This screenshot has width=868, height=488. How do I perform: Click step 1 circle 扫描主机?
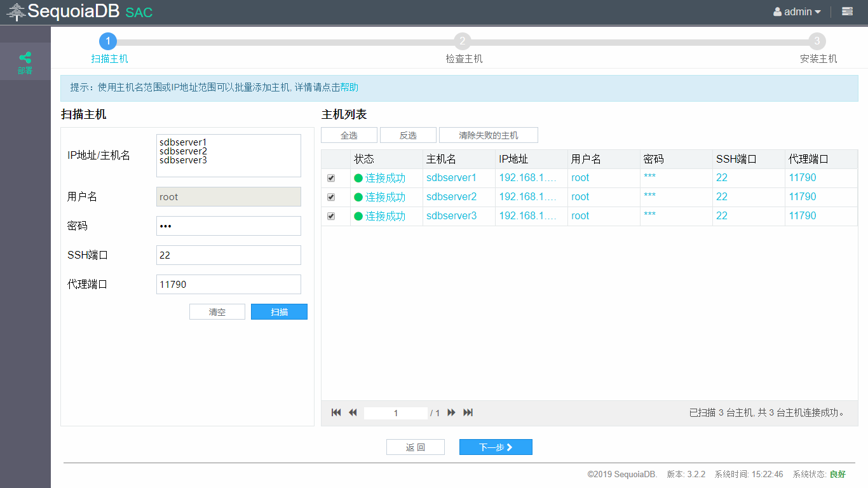108,41
